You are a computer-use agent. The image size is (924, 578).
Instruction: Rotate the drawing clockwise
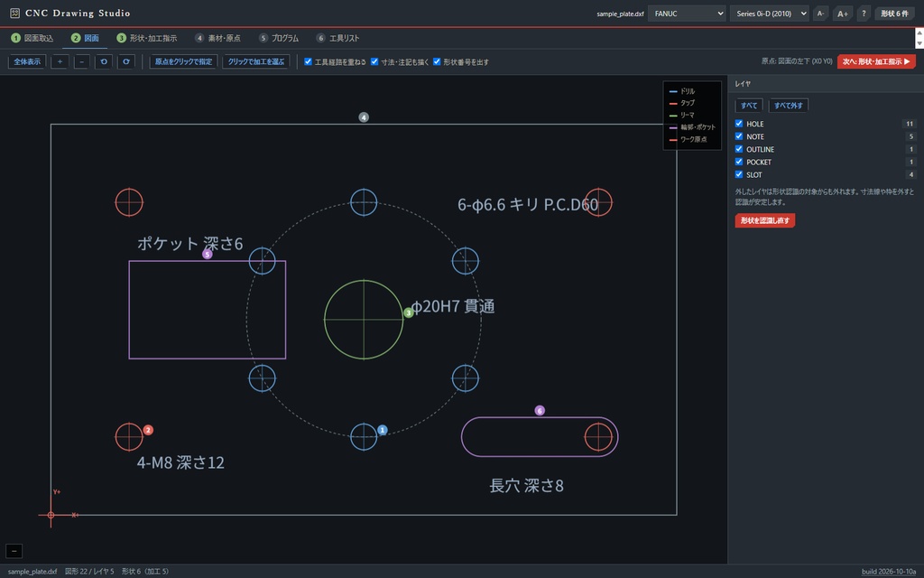click(126, 61)
